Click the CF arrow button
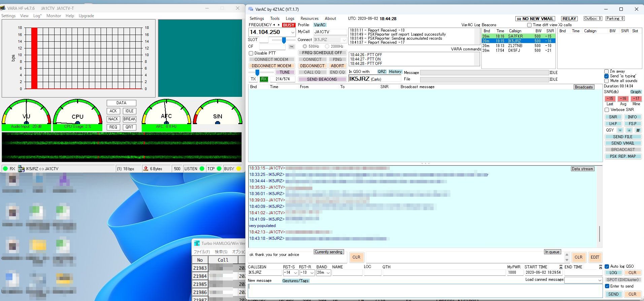Viewport: 644px width, 301px height. coord(292,46)
